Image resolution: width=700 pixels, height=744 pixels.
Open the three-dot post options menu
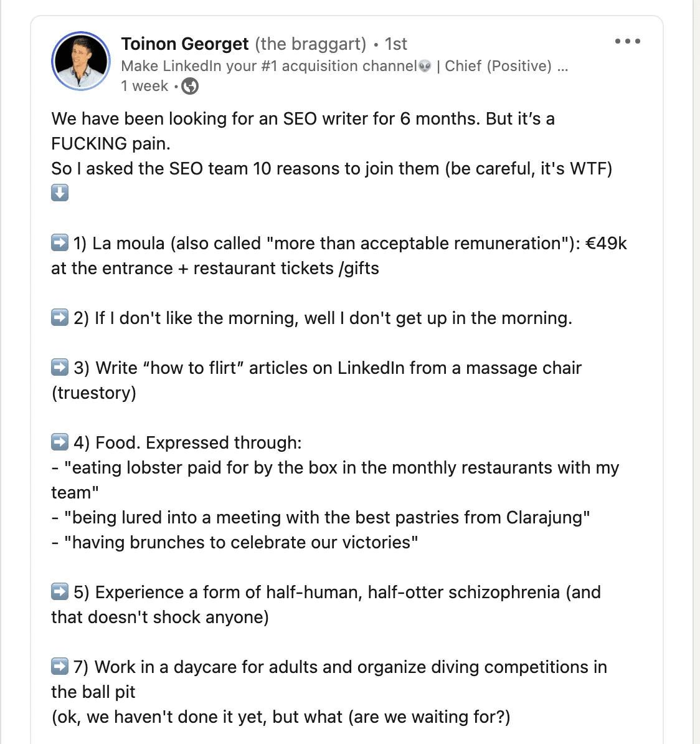coord(627,41)
